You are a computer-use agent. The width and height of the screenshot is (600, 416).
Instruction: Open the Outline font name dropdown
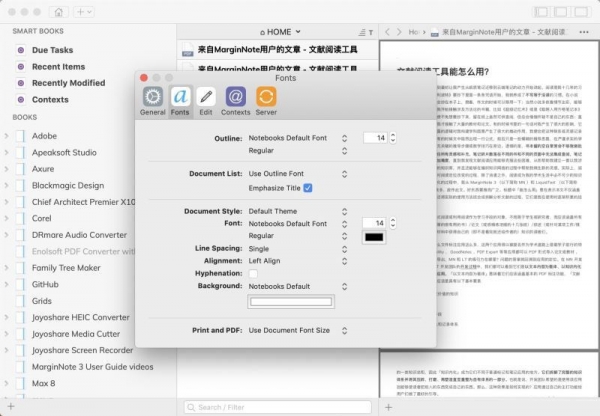point(298,138)
